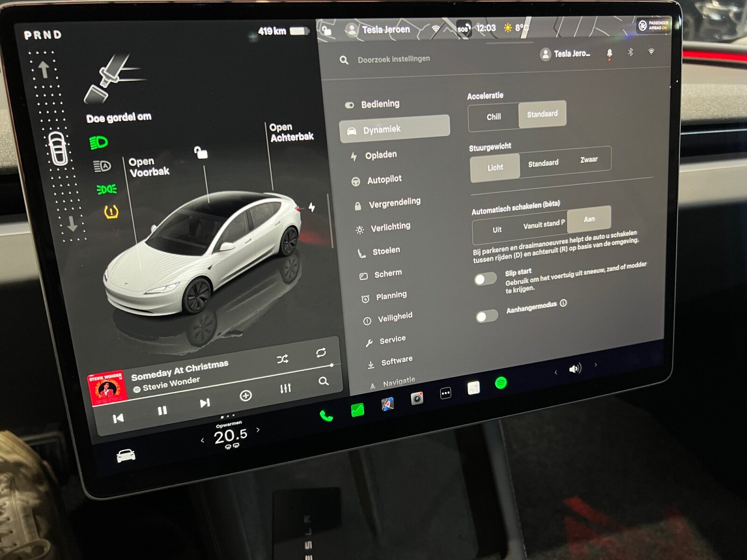Image resolution: width=747 pixels, height=560 pixels.
Task: Open the Autopilot settings menu
Action: tap(384, 180)
